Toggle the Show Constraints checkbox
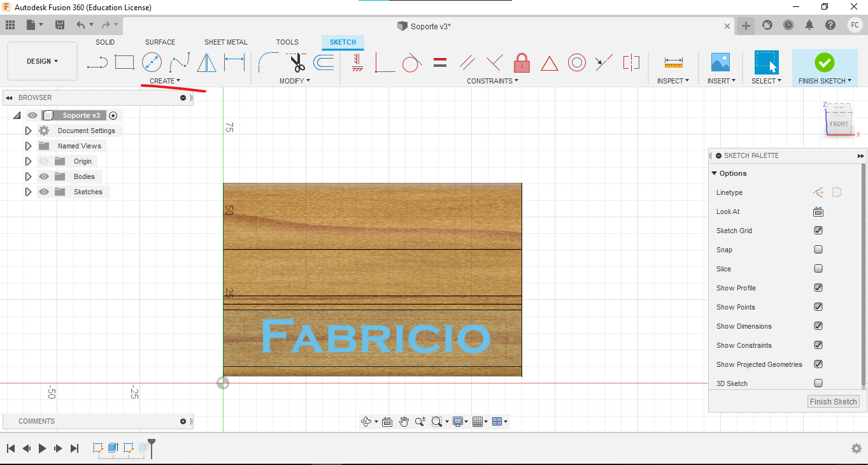 818,345
